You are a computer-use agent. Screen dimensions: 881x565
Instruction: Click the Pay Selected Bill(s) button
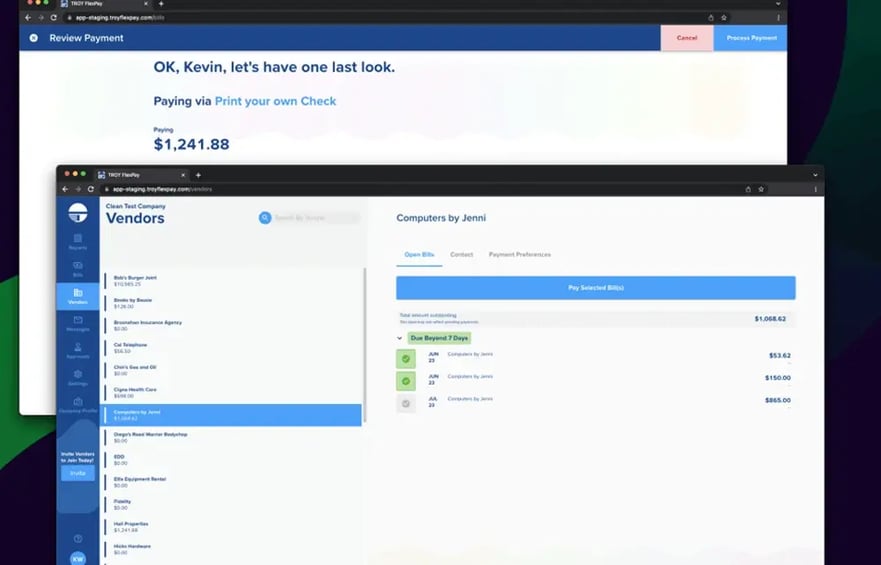[596, 288]
